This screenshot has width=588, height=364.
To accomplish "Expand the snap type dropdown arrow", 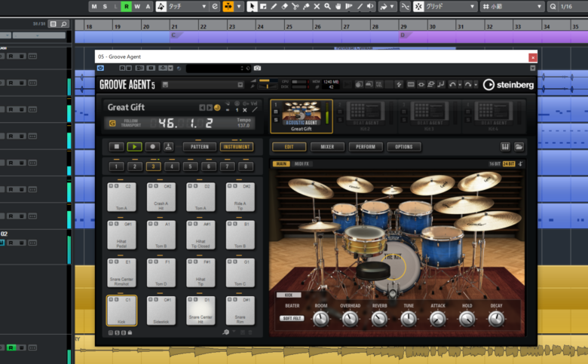I will click(239, 6).
